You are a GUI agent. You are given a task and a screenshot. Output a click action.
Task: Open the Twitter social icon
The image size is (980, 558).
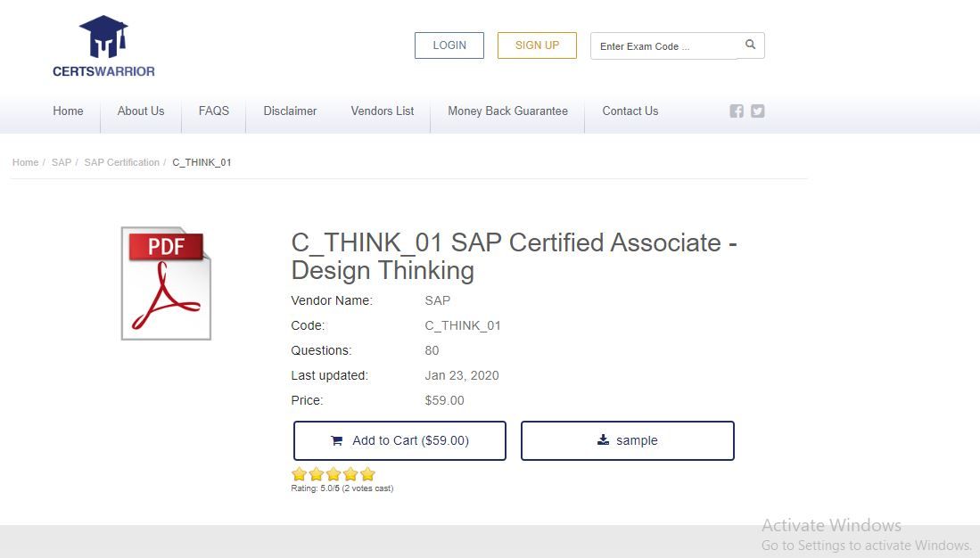click(x=757, y=111)
